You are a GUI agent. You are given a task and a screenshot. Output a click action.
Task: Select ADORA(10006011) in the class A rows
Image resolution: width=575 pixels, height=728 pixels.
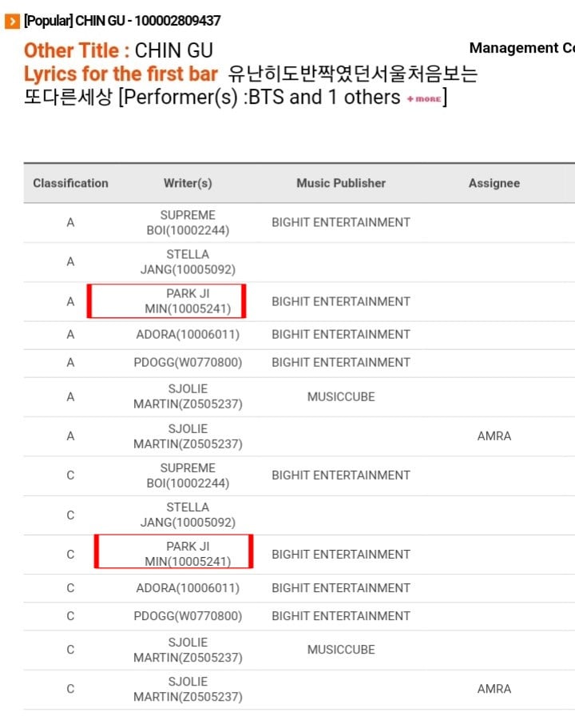click(x=188, y=335)
